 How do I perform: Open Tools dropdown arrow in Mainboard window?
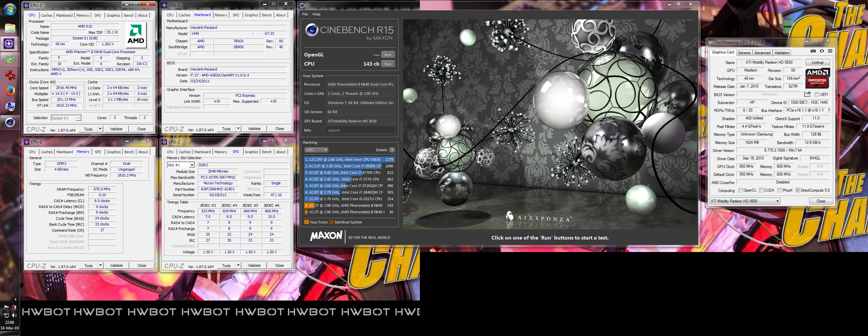(238, 128)
